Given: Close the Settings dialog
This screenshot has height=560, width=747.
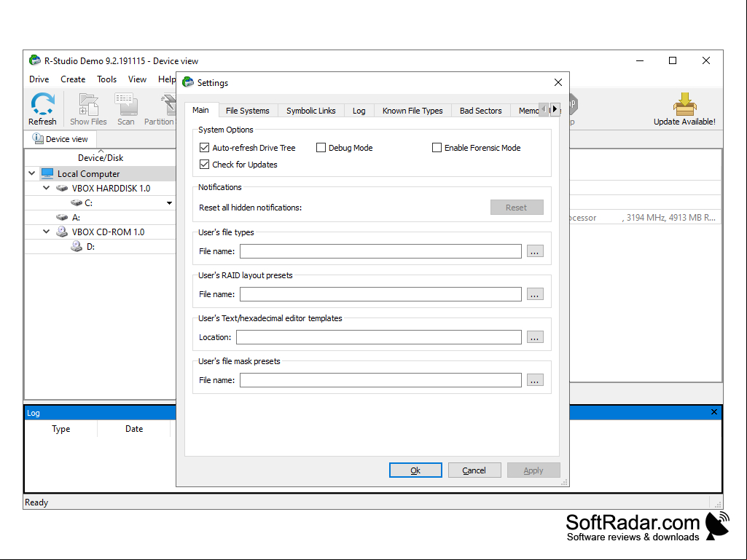Looking at the screenshot, I should (558, 82).
